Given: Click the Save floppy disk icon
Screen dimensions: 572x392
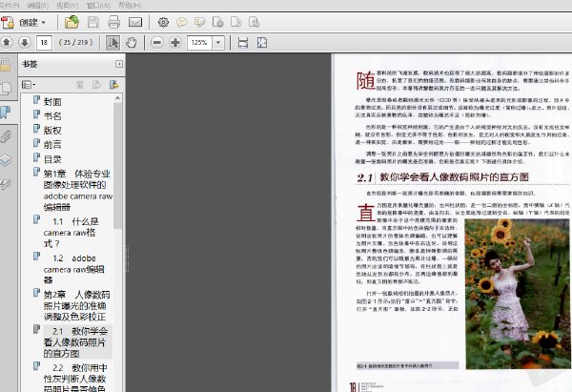Looking at the screenshot, I should pos(93,22).
